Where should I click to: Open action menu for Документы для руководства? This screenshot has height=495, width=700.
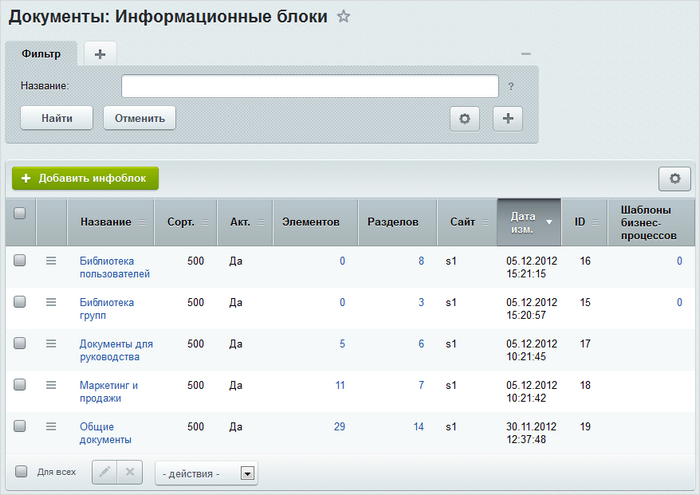coord(51,344)
